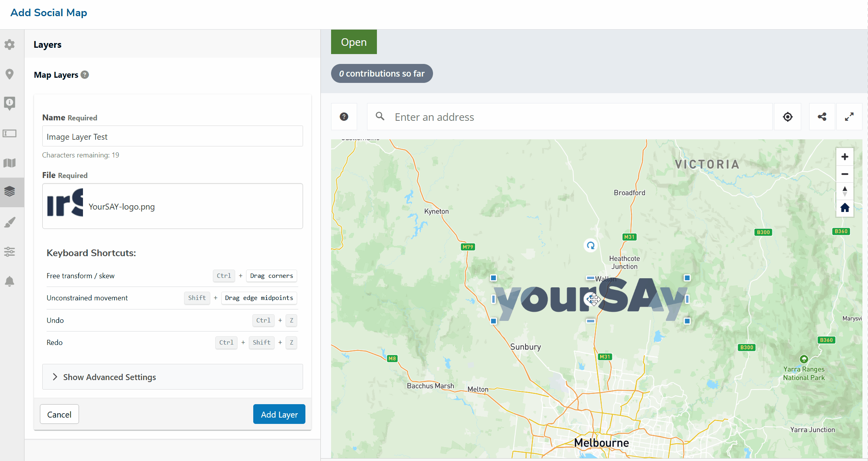
Task: Click the Map Layers help icon
Action: click(85, 75)
